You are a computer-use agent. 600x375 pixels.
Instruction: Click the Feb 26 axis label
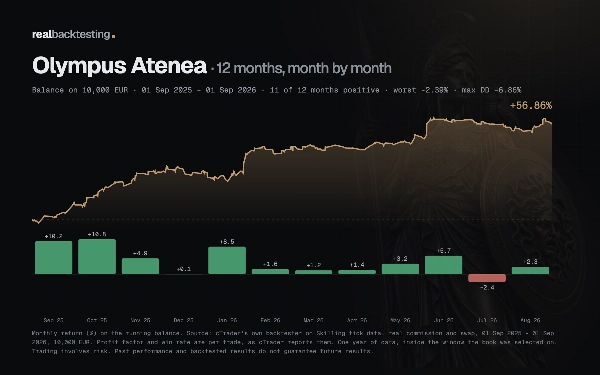click(x=271, y=320)
